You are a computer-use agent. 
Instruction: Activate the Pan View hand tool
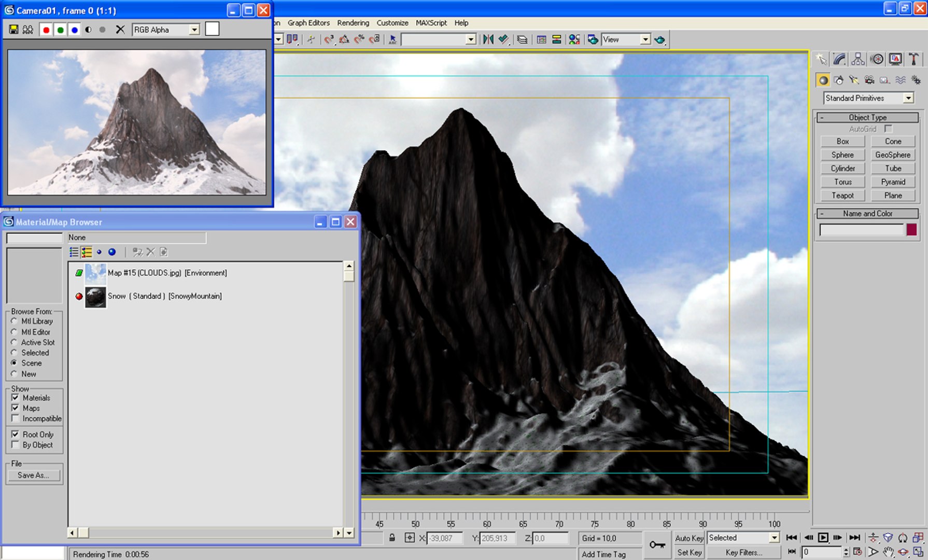pyautogui.click(x=888, y=552)
